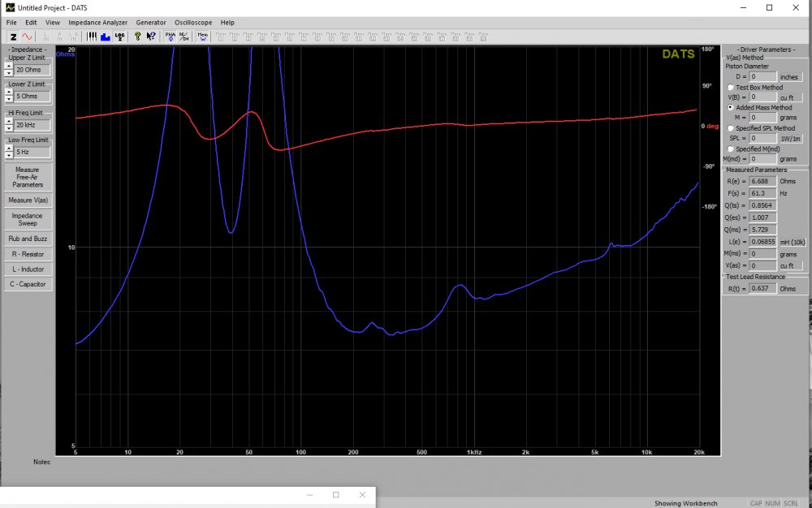Viewport: 812px width, 508px height.
Task: Toggle the LOG Z scale icon
Action: (x=120, y=37)
